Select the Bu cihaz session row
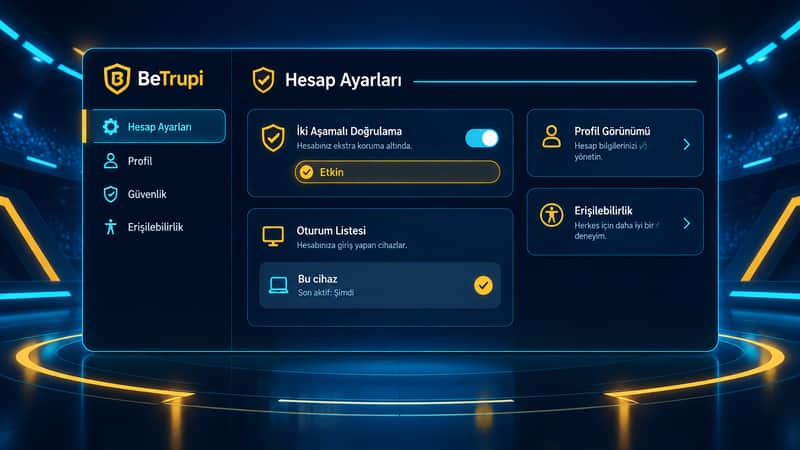800x450 pixels. coord(380,285)
